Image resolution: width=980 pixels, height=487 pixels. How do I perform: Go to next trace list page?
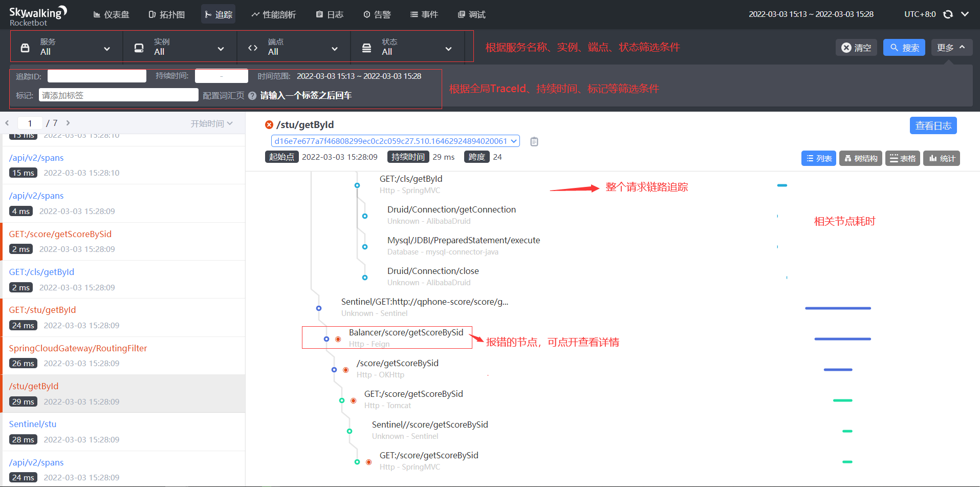click(x=68, y=123)
